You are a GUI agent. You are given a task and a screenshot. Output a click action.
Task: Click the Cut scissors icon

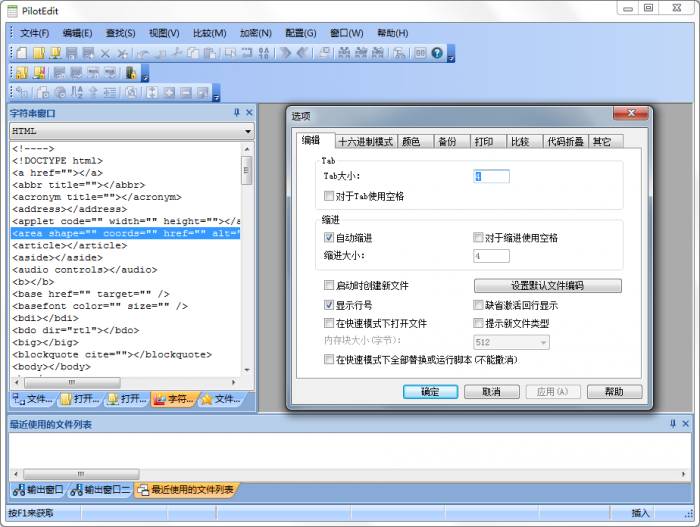click(x=178, y=53)
